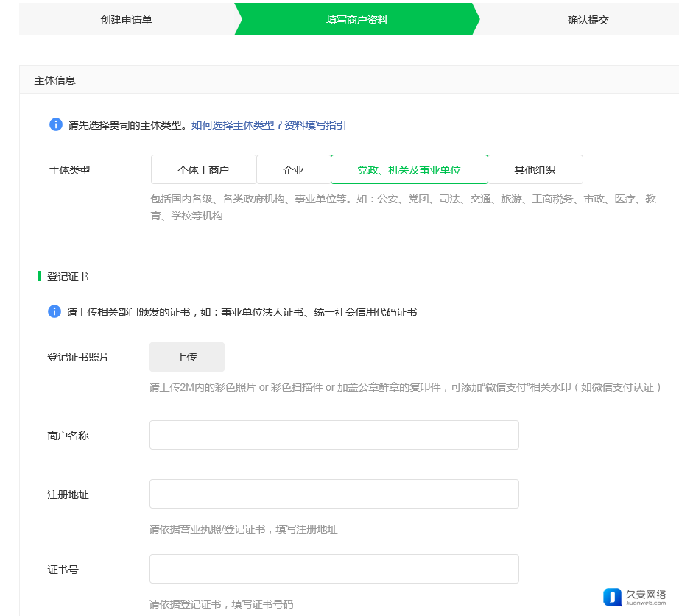Pick 其他组织 as the entity type

pyautogui.click(x=535, y=170)
